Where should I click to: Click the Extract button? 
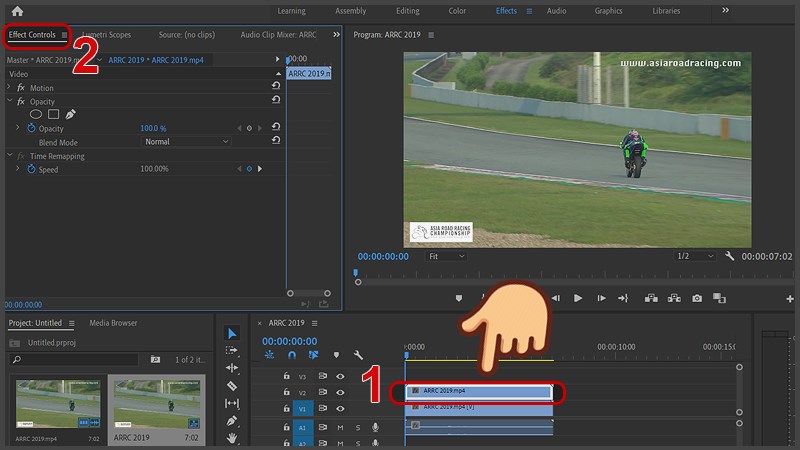(674, 298)
